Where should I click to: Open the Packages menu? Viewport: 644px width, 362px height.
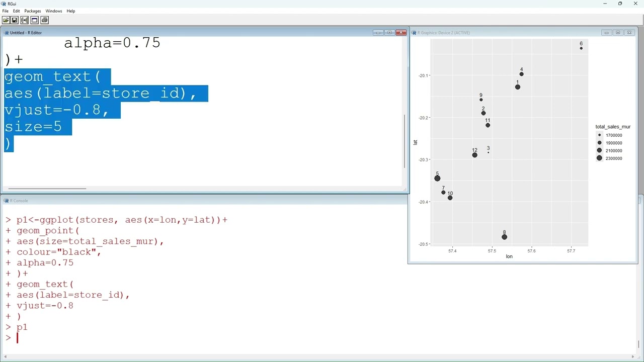tap(33, 11)
